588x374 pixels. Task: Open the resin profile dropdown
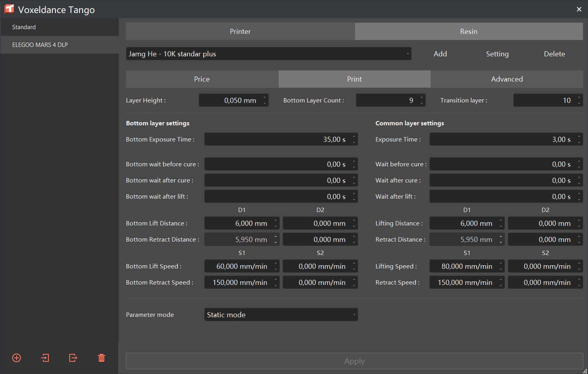click(268, 54)
